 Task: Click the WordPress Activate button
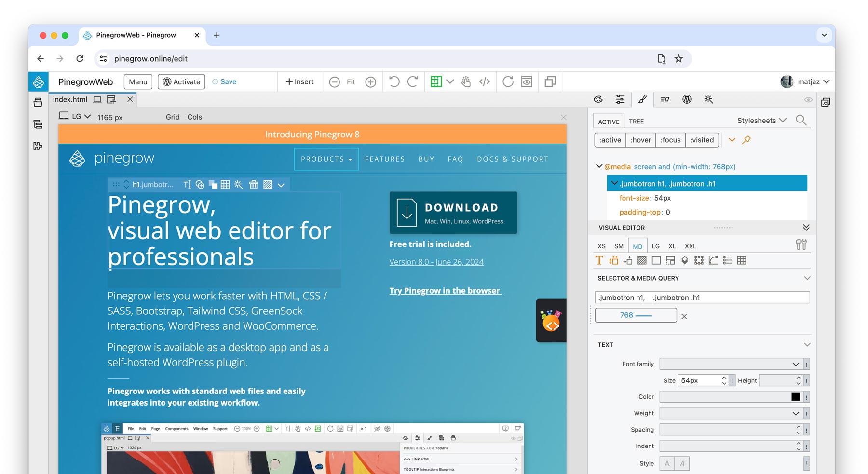point(181,81)
